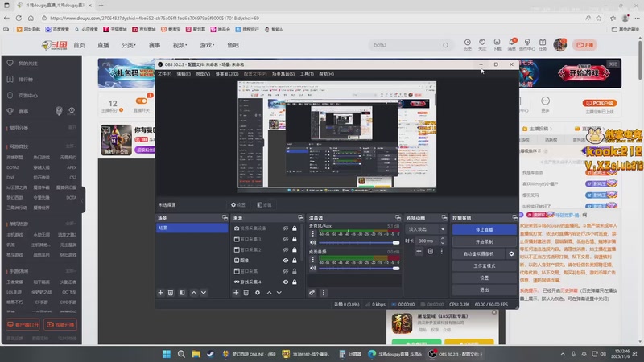Pop out the scene transitions dock panel
644x362 pixels.
click(444, 217)
